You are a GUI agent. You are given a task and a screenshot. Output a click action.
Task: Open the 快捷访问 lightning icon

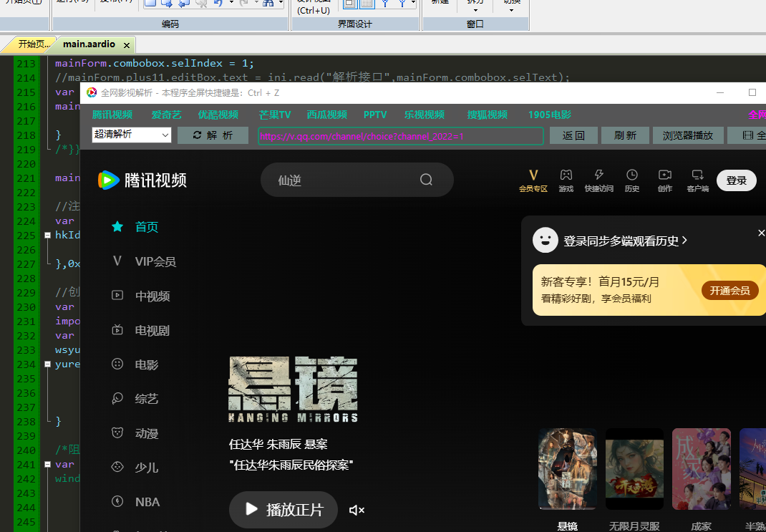599,175
